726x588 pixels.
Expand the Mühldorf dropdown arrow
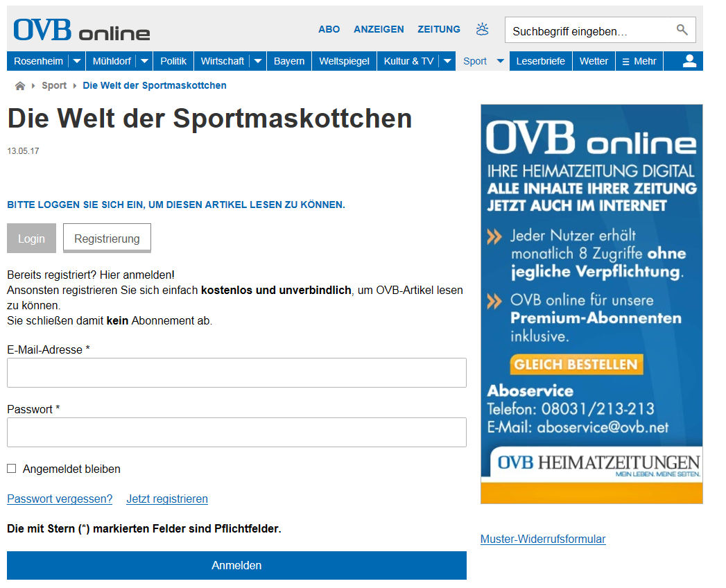pos(144,61)
